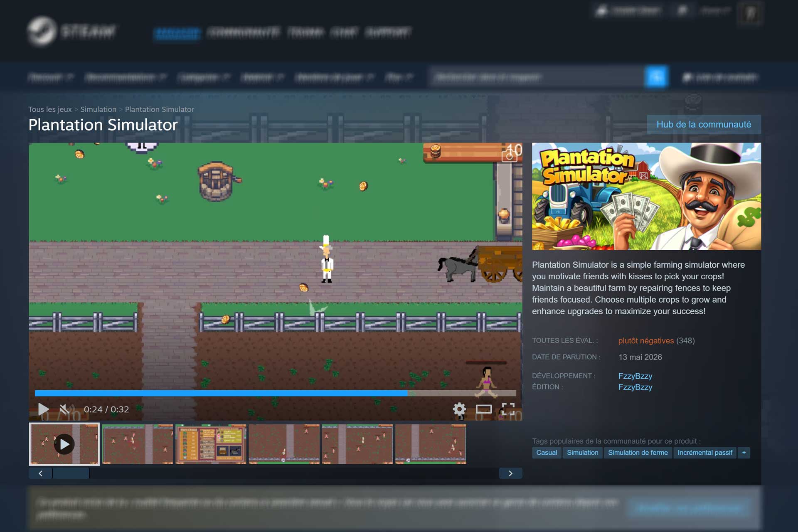Select the Incrémental passif tag
The height and width of the screenshot is (532, 798).
tap(705, 453)
